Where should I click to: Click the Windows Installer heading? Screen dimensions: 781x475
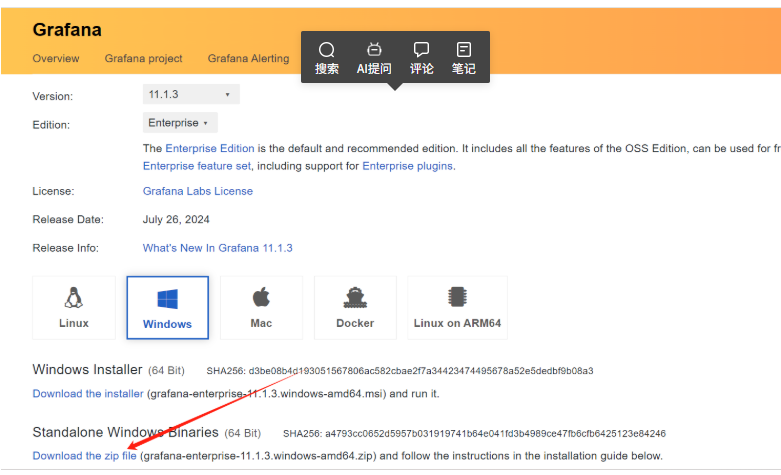click(x=87, y=369)
